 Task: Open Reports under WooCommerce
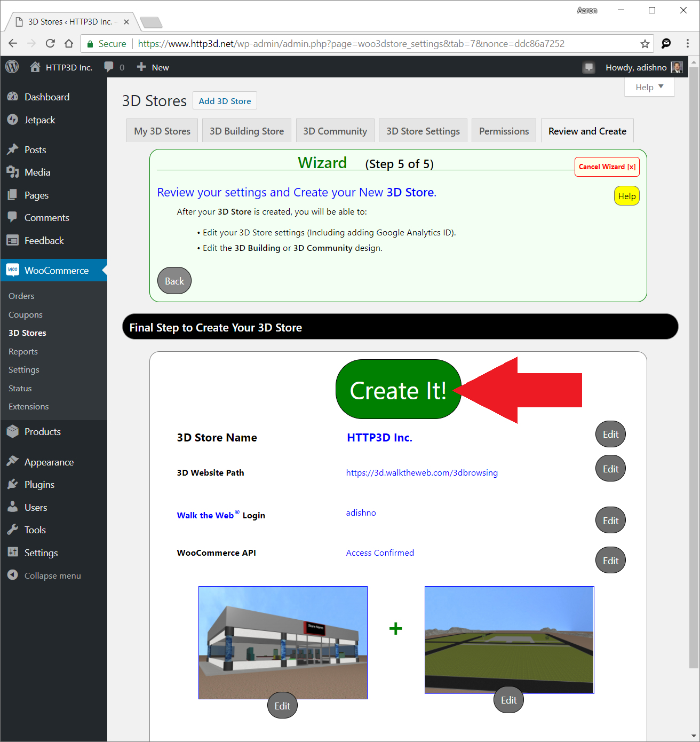pyautogui.click(x=23, y=351)
